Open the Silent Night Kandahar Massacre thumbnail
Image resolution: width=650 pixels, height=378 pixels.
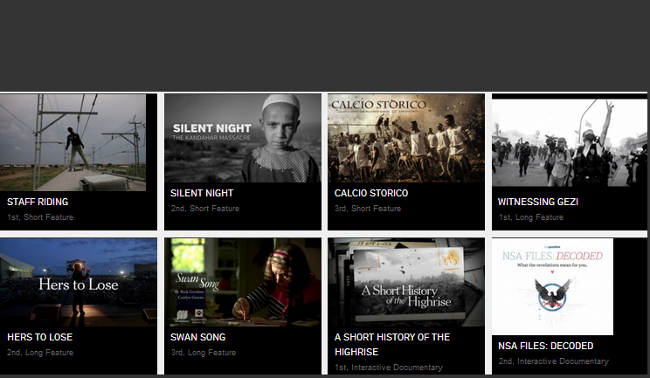coord(243,138)
